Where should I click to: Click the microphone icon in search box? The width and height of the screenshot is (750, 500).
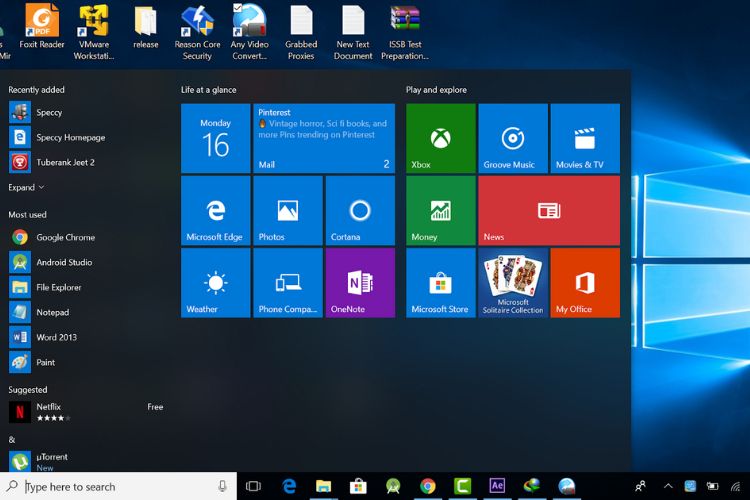click(x=222, y=486)
